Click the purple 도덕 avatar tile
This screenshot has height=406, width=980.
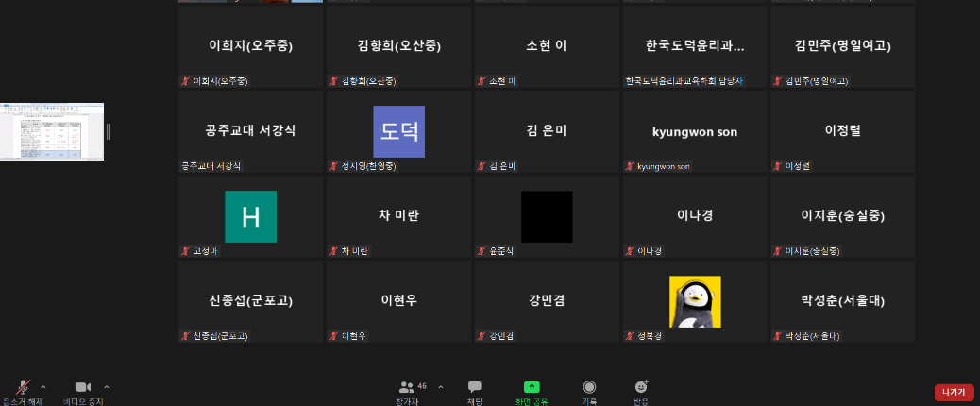(x=398, y=131)
